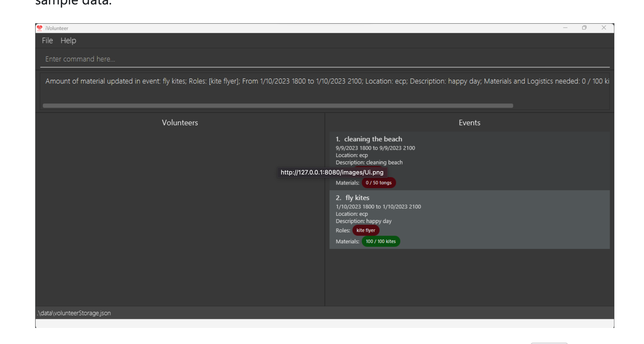Click 'Location: ecp' in cleaning the beach event
This screenshot has height=344, width=644.
tap(352, 155)
